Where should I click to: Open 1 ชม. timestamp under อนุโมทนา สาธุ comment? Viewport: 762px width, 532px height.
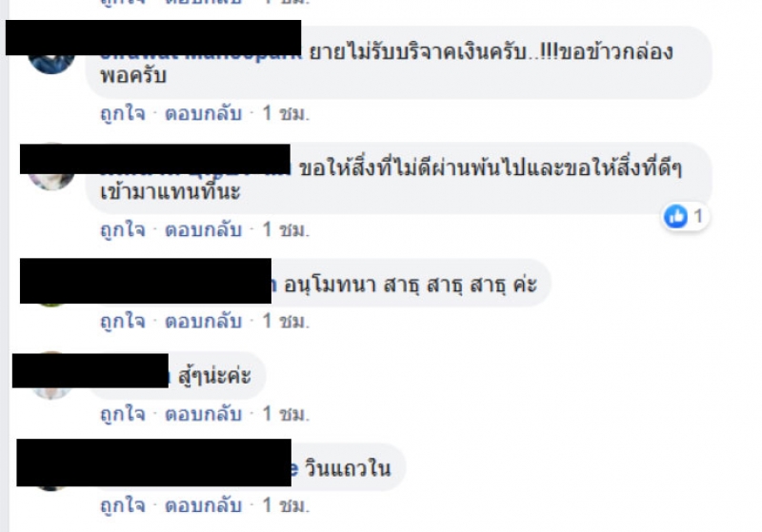[x=286, y=321]
